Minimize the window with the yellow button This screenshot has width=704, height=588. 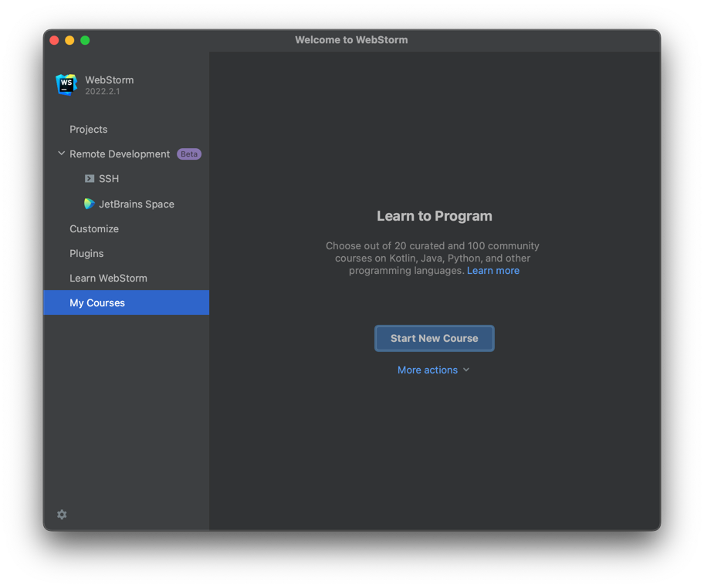69,40
